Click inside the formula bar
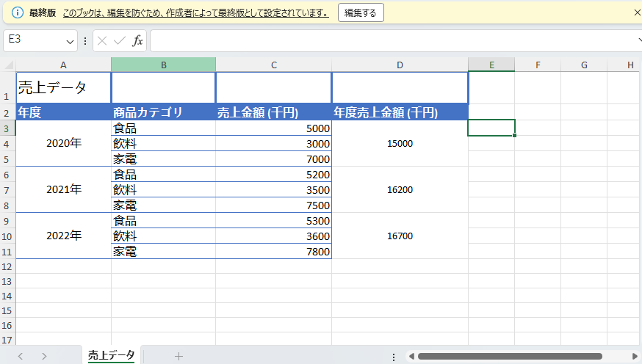 point(393,40)
